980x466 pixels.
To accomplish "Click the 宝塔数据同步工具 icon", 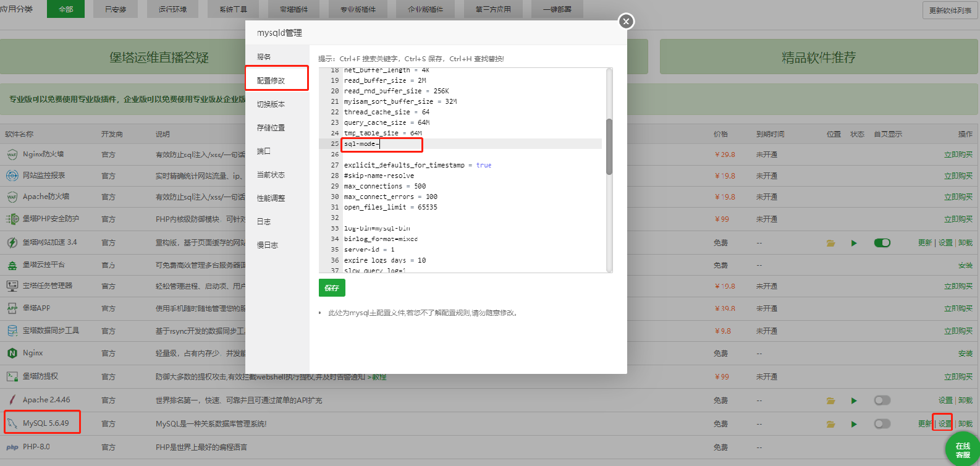I will pyautogui.click(x=12, y=331).
